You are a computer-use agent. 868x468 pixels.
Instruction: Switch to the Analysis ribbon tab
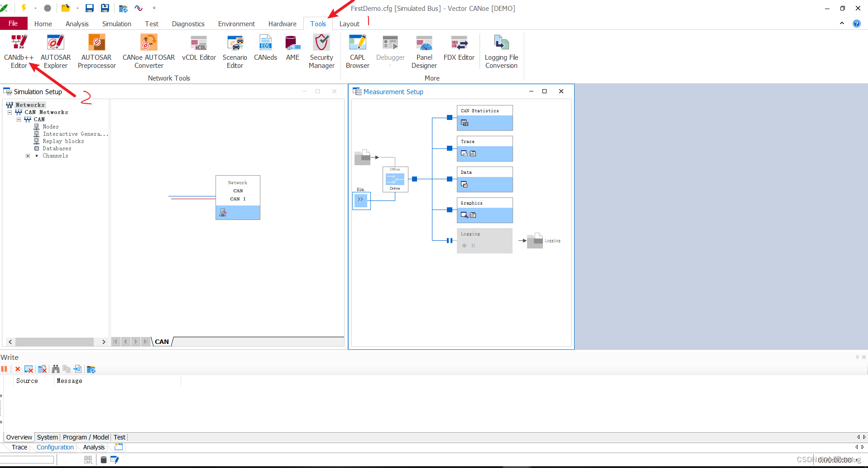click(77, 24)
